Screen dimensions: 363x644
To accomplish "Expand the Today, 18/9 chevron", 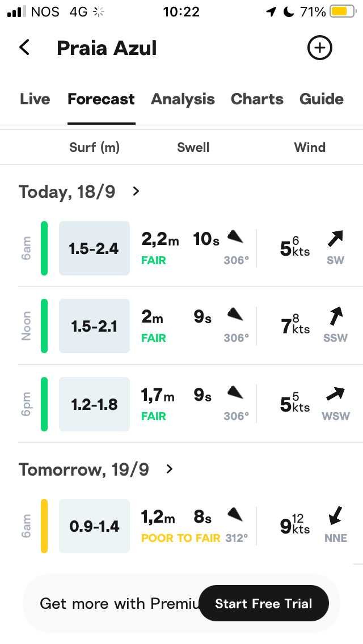I will (136, 192).
